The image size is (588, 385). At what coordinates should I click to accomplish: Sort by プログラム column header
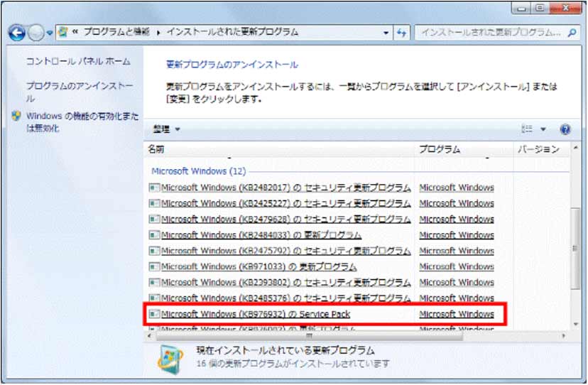click(x=464, y=149)
